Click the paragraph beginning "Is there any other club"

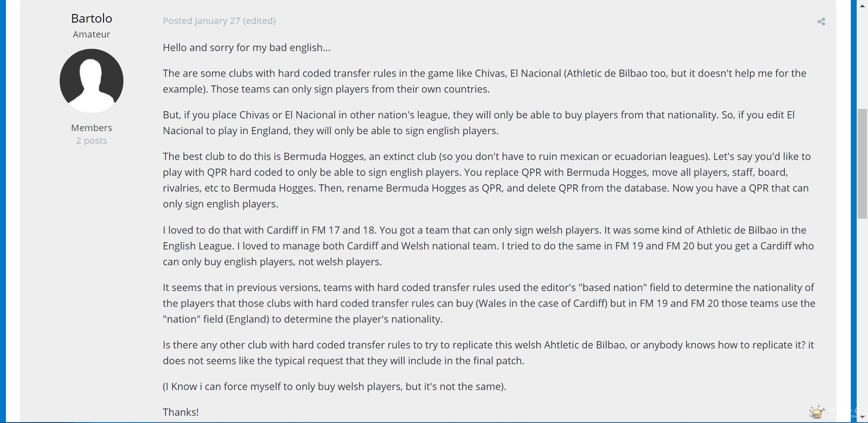(x=488, y=352)
